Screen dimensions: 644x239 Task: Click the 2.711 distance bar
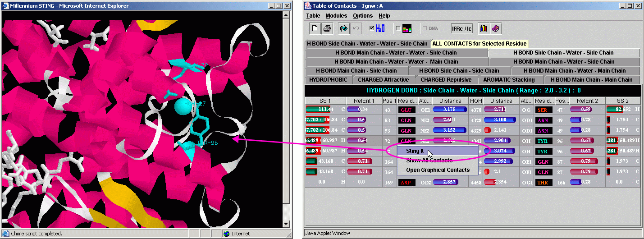coord(495,109)
